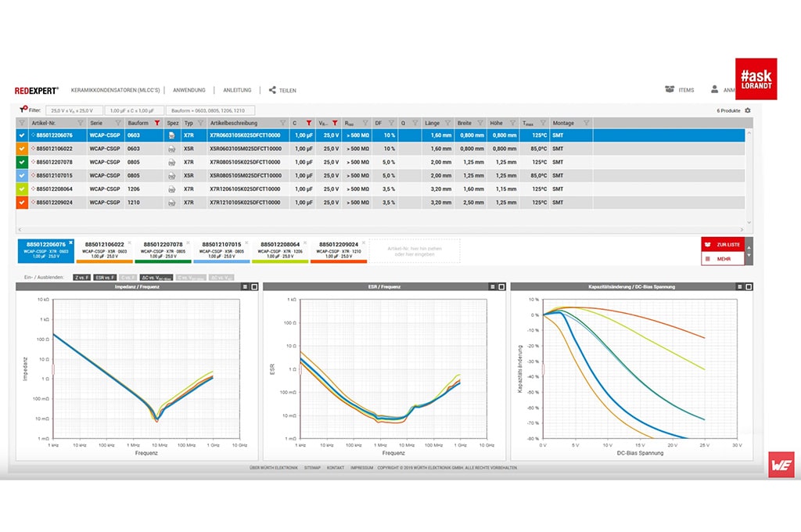This screenshot has height=532, width=801.
Task: Open the Artikel-Nr. column filter
Action: pyautogui.click(x=81, y=123)
